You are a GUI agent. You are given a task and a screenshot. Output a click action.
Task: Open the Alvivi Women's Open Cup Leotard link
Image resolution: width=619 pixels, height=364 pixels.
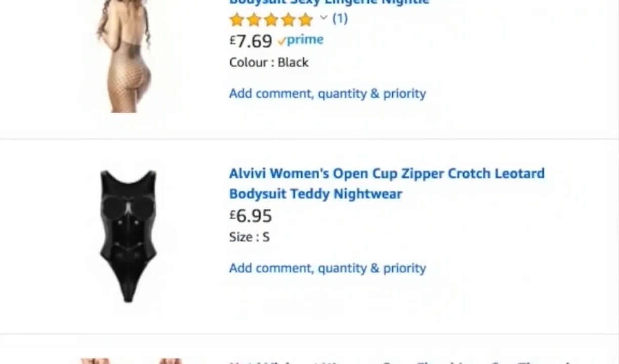tap(387, 183)
